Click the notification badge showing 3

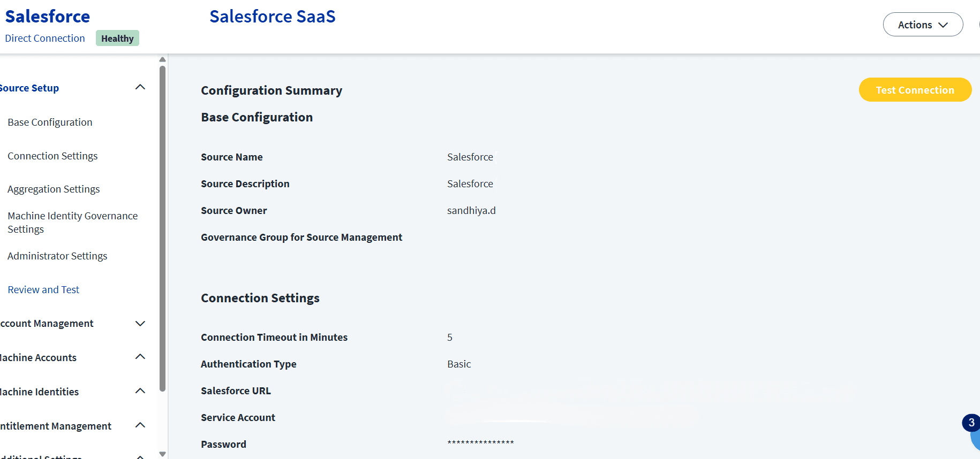[x=971, y=423]
